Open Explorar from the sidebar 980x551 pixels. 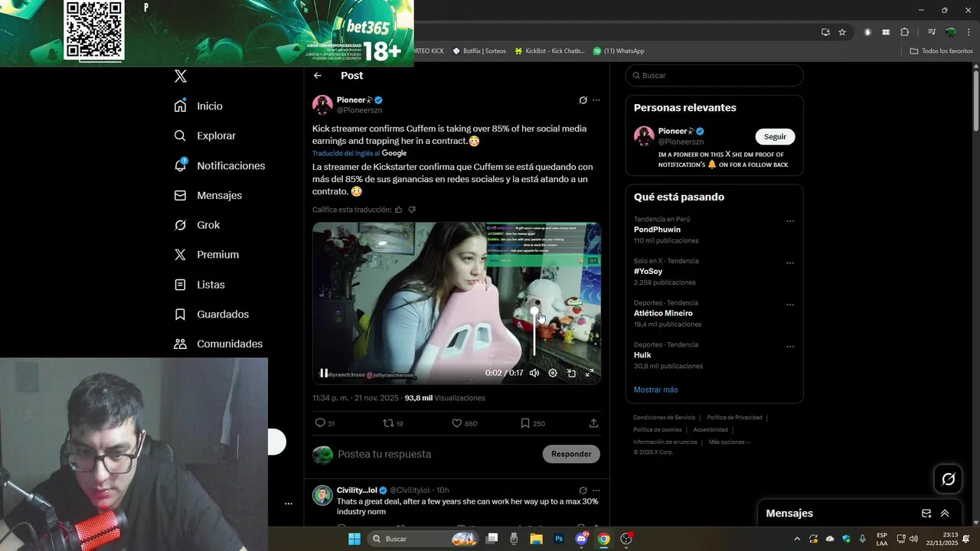pyautogui.click(x=204, y=135)
